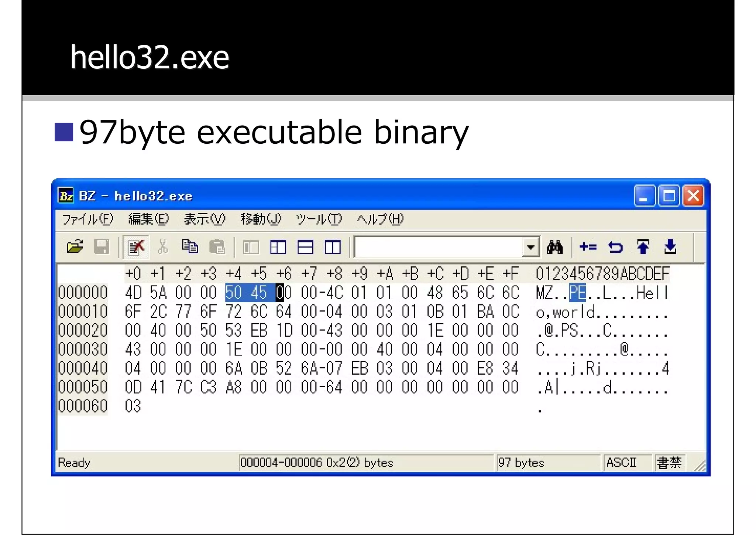Click status bar selection range '000004-000006'
Viewport: 756px width, 535px height.
(x=281, y=462)
